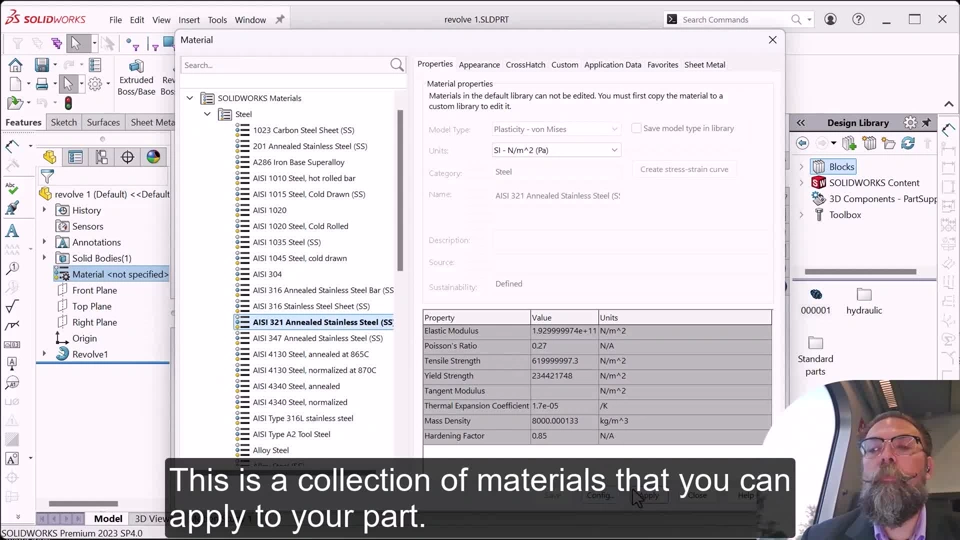Select AISI 304 material
Viewport: 960px width, 540px height.
267,274
